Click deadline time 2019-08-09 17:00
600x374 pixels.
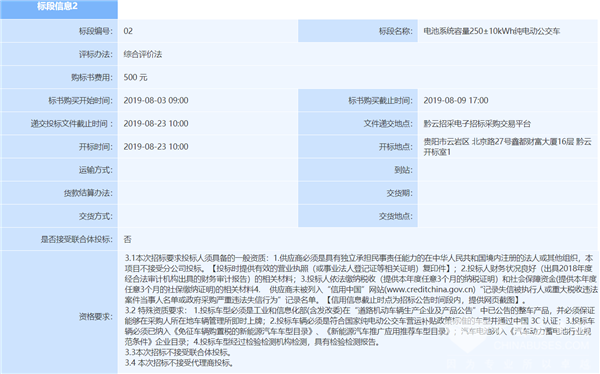pos(456,100)
